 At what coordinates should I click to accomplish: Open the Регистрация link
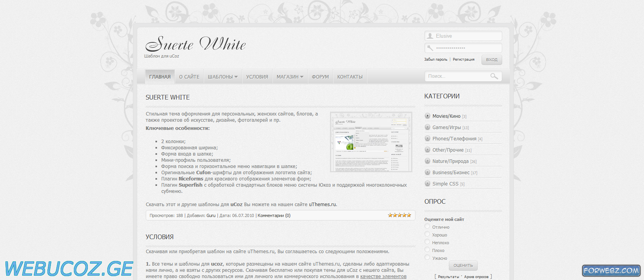coord(464,59)
